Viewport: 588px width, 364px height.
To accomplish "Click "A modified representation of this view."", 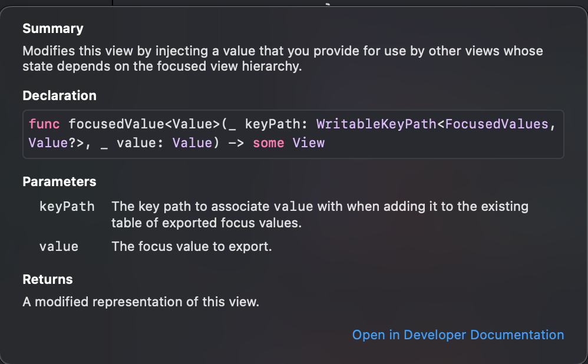I will tap(141, 302).
